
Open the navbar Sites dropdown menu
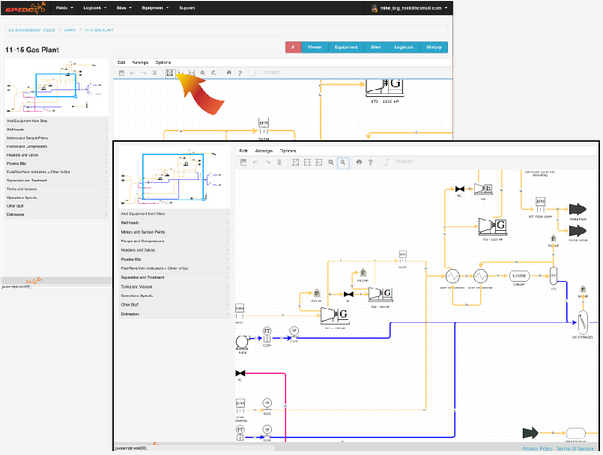(124, 8)
